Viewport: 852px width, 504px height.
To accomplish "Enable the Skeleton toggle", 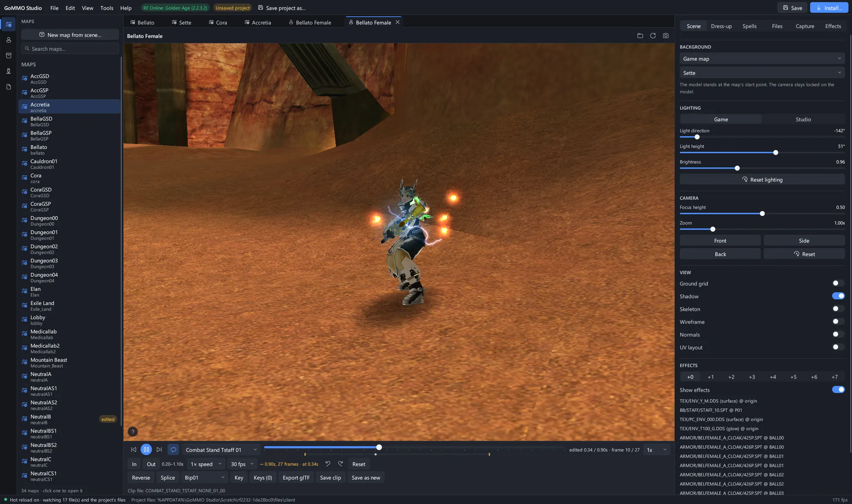I will pyautogui.click(x=838, y=309).
